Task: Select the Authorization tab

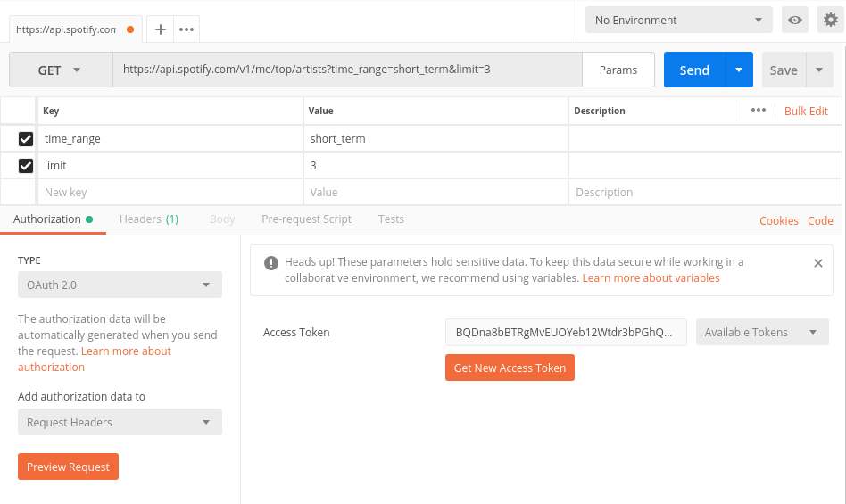Action: (x=53, y=219)
